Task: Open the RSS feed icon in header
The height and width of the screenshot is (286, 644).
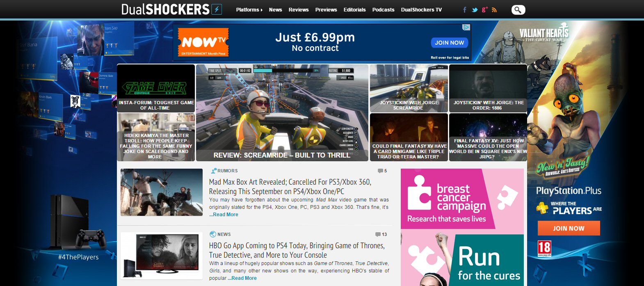Action: click(x=494, y=10)
